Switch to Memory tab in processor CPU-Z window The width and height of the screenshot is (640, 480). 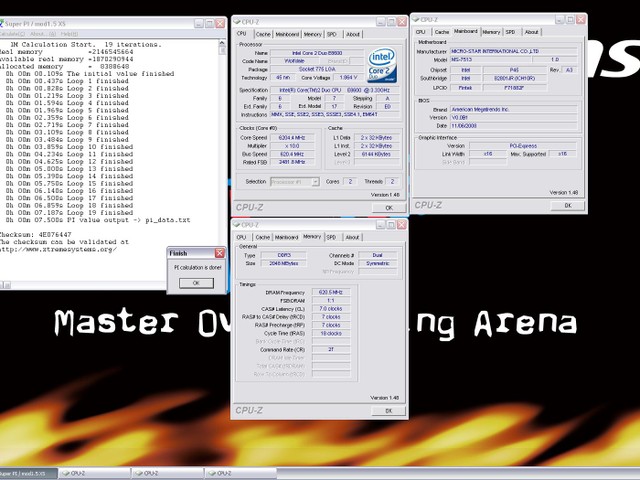pyautogui.click(x=313, y=34)
